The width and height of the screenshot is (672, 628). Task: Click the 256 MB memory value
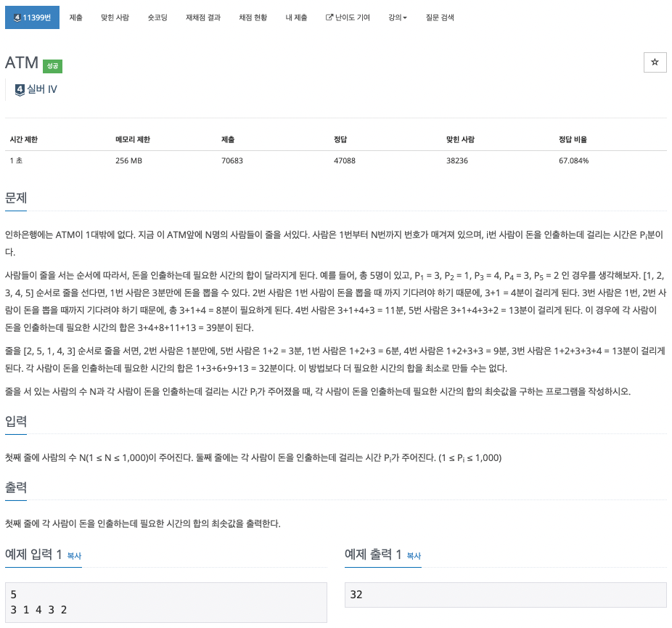(x=128, y=160)
